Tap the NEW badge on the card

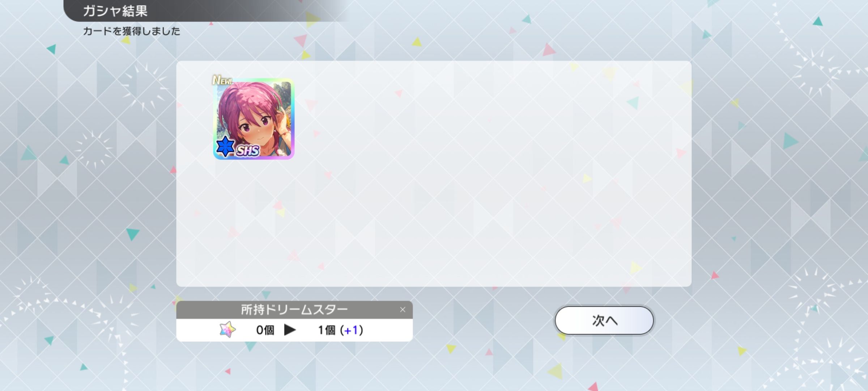[x=222, y=80]
